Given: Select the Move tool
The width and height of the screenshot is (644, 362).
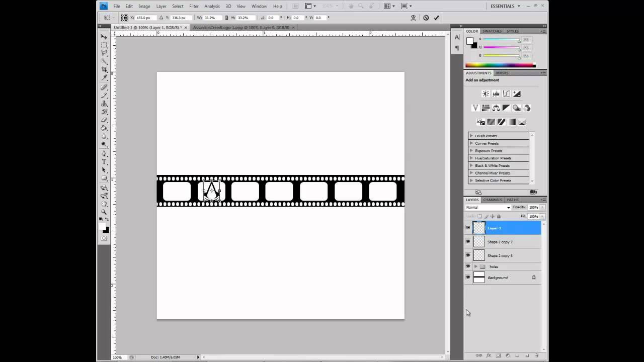Looking at the screenshot, I should [104, 37].
